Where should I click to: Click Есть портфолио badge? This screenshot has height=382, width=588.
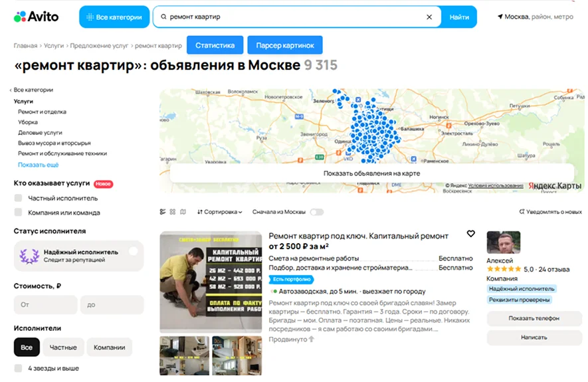pyautogui.click(x=292, y=279)
